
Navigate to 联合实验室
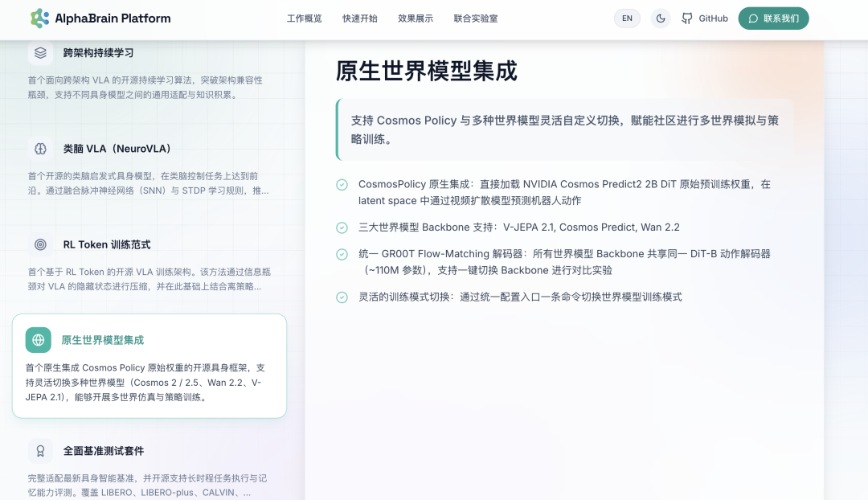tap(475, 18)
